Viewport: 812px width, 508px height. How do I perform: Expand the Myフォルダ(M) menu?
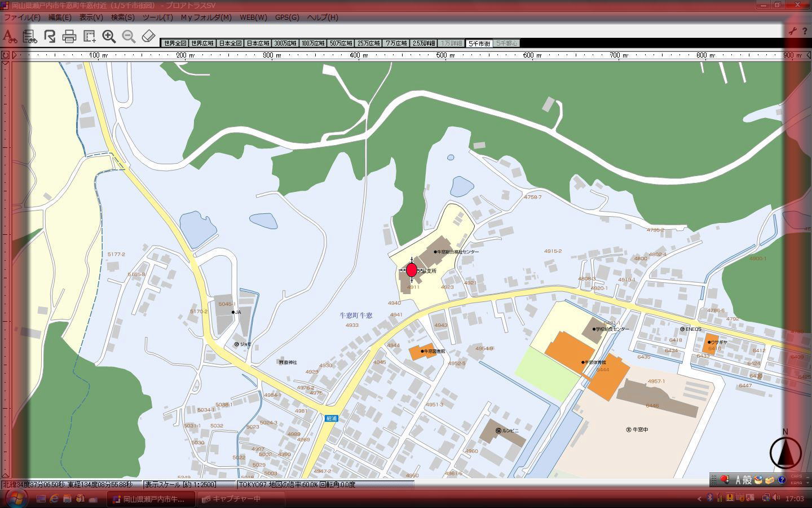tap(206, 17)
